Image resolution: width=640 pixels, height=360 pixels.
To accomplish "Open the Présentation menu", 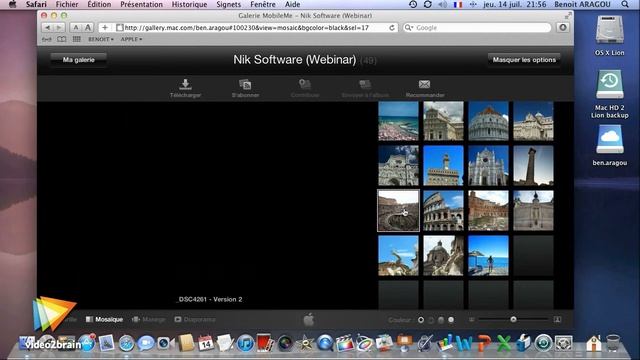I will (x=141, y=4).
